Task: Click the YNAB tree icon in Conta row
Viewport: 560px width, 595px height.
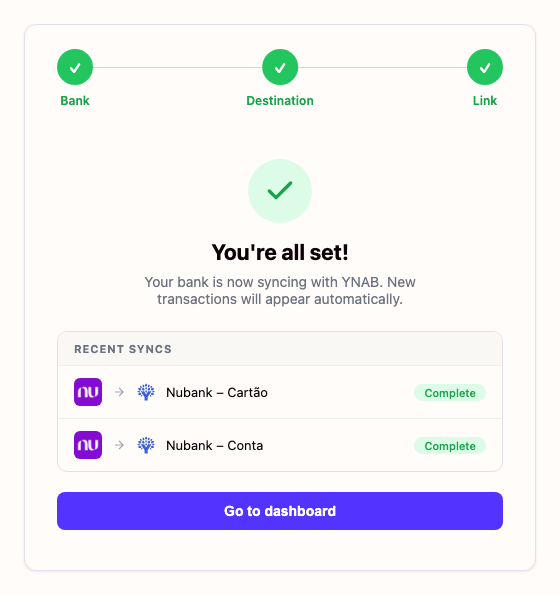Action: coord(146,445)
